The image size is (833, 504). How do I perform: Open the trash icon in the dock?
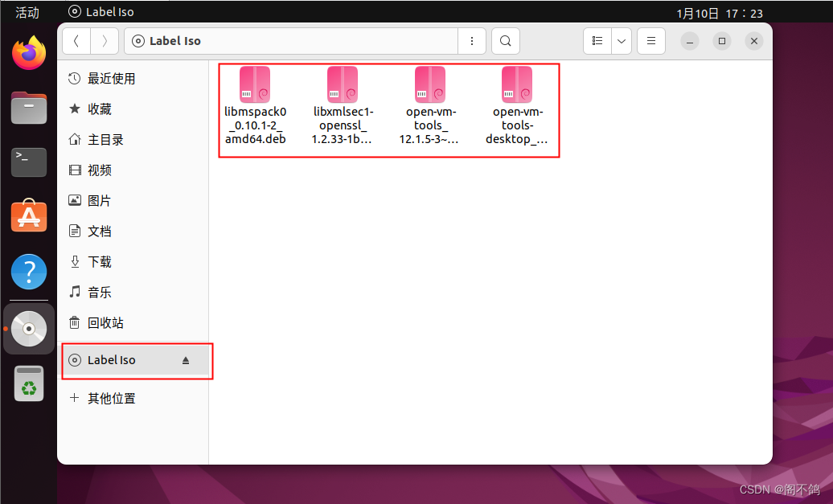tap(28, 383)
